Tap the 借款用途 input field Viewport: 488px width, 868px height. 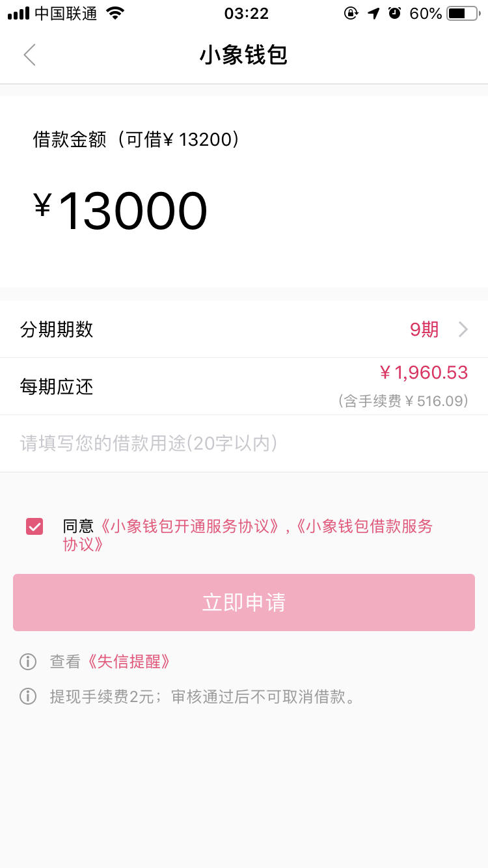244,444
